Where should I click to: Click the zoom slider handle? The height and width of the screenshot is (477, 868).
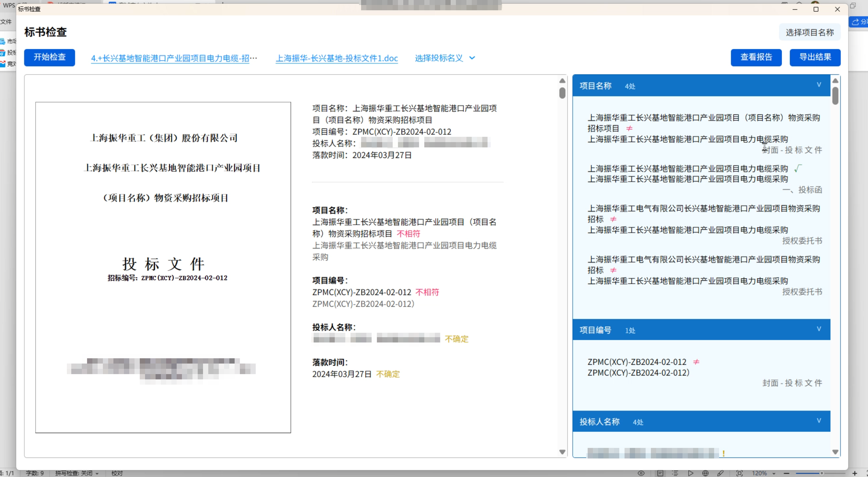(822, 473)
